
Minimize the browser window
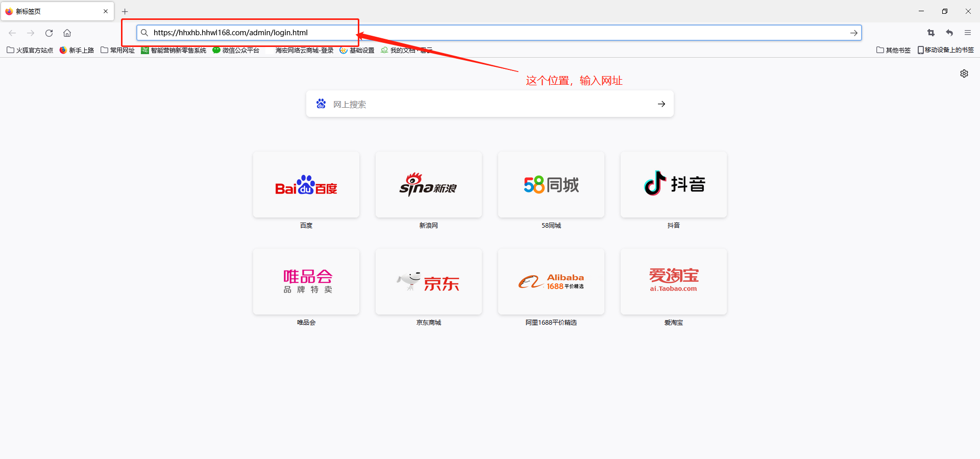coord(921,11)
